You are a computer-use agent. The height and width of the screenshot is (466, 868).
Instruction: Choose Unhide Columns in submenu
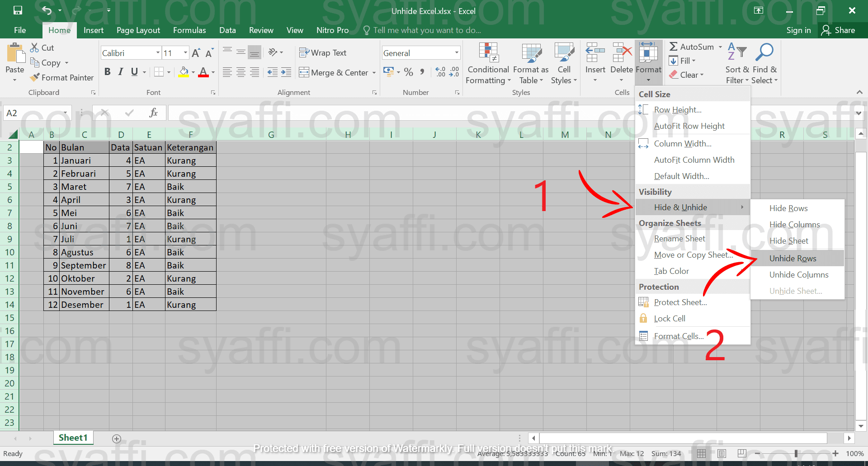click(x=797, y=275)
